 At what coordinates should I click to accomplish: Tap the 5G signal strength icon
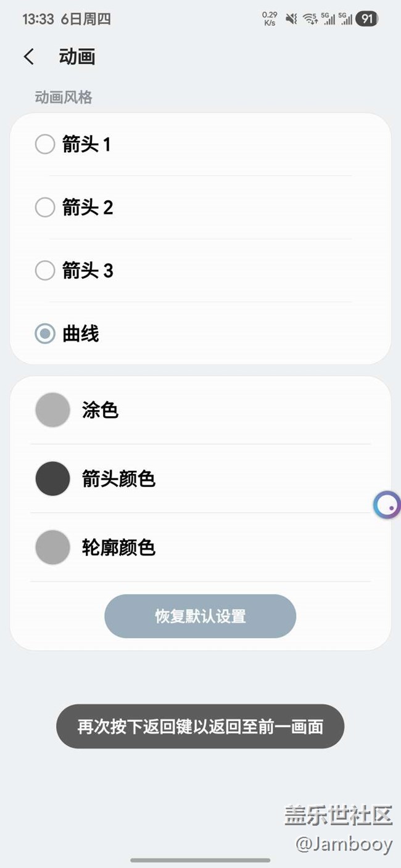tap(328, 19)
